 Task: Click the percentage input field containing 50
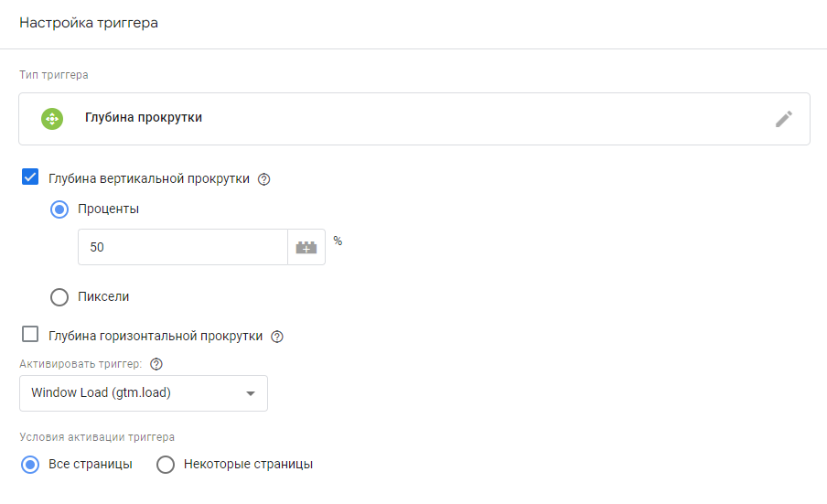tap(183, 247)
